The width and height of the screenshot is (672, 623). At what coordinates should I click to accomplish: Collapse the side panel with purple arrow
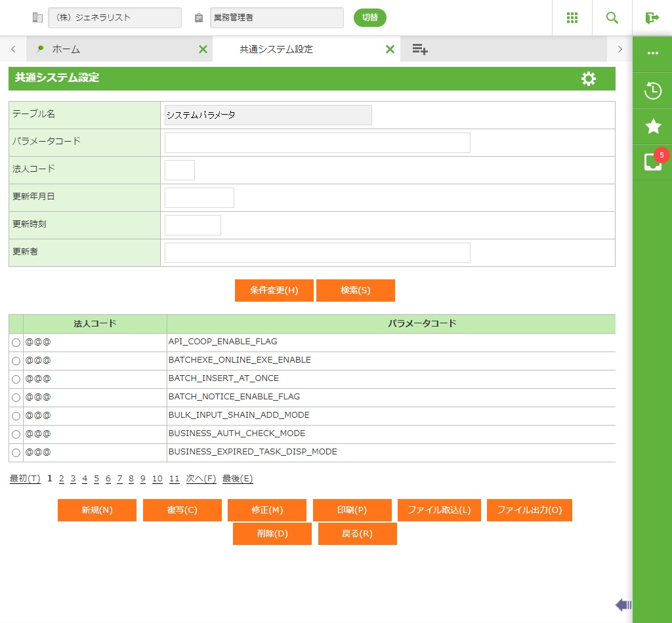click(623, 605)
